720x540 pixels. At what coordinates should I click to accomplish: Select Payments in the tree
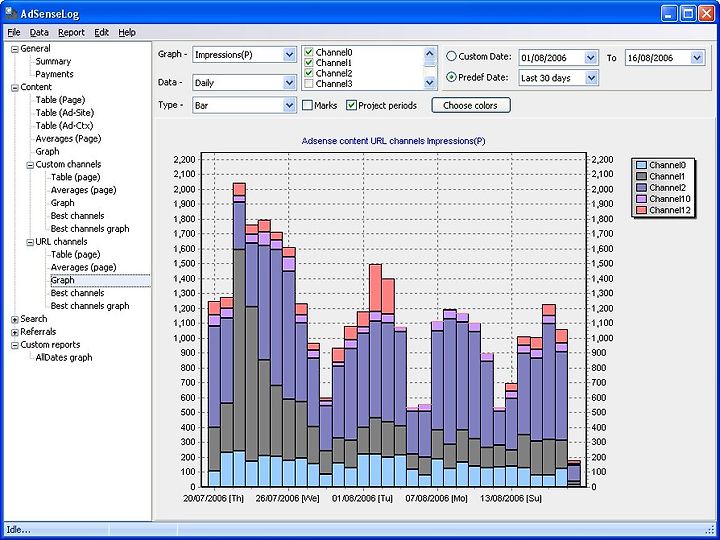click(54, 74)
